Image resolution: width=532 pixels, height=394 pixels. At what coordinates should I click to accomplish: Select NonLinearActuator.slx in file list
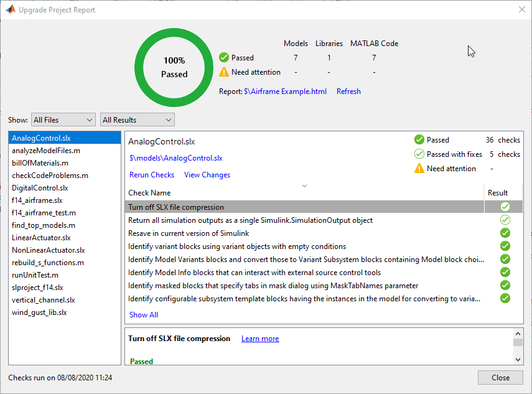65,250
